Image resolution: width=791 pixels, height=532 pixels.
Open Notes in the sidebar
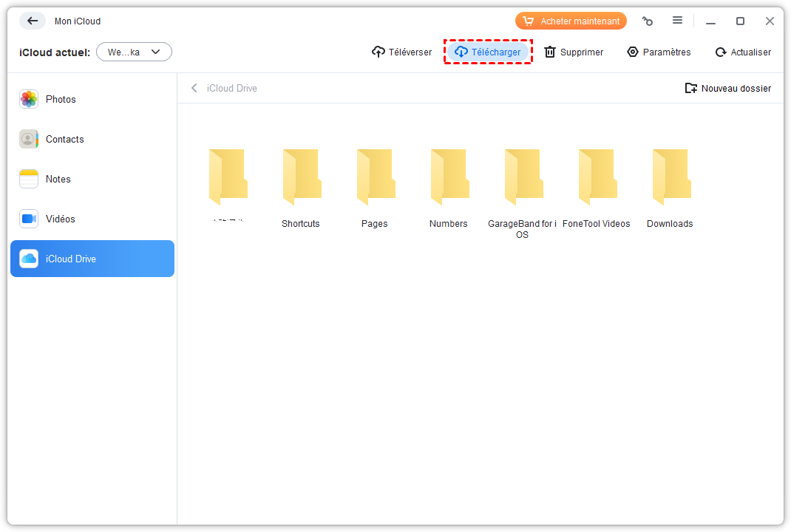58,179
